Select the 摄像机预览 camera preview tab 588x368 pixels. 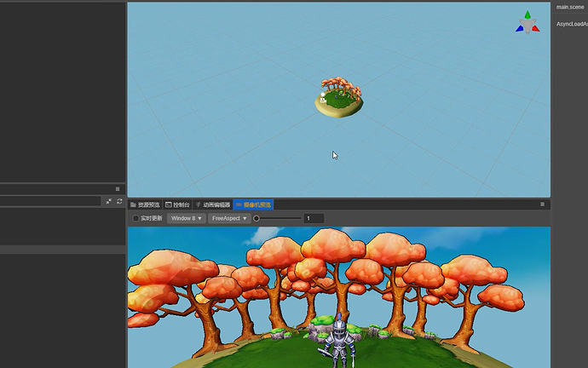(253, 204)
